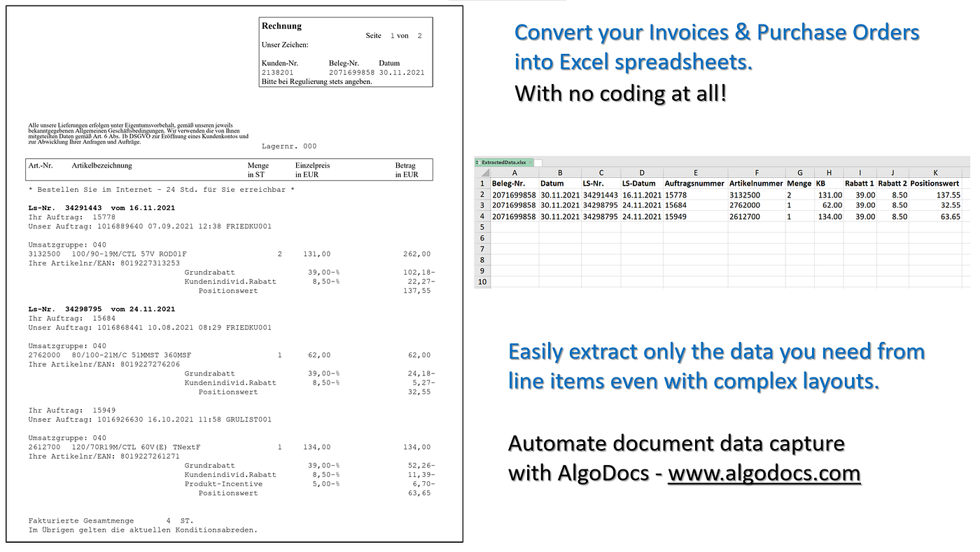Screen dimensions: 980x552
Task: Click the 'Positionswert' header cell in spreadsheet
Action: tap(935, 184)
